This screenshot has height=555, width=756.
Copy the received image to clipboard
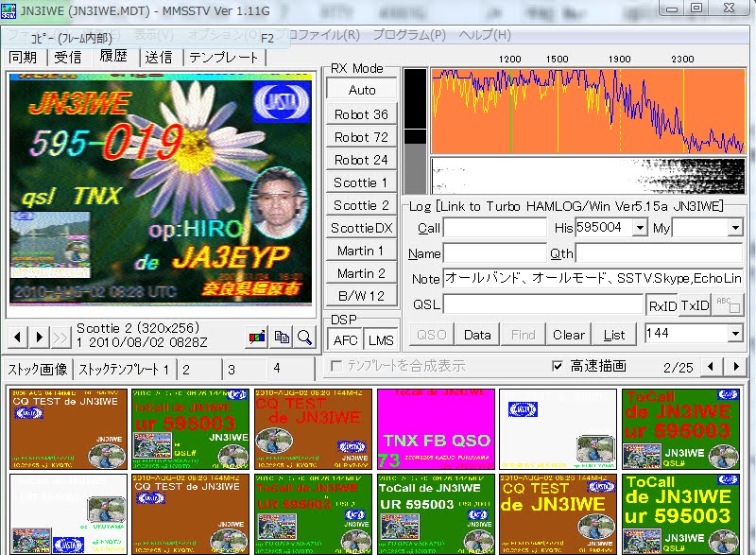[x=282, y=337]
